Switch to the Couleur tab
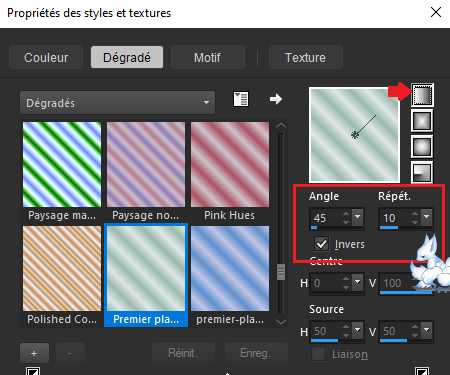 [x=46, y=57]
